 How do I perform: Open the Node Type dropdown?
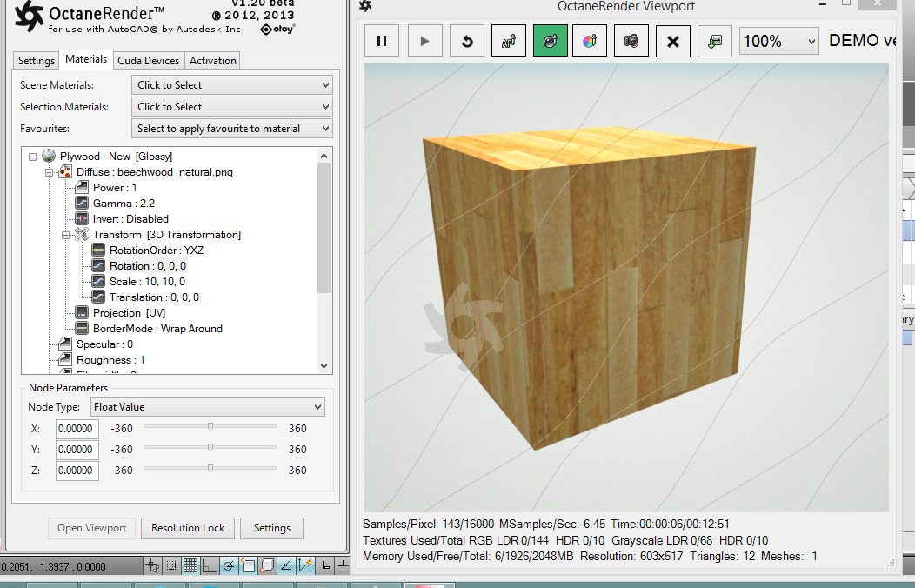pyautogui.click(x=208, y=406)
